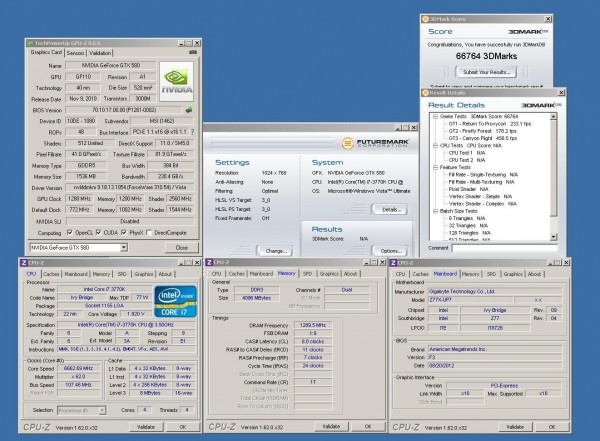Click the GPU-Z screenshot camera icon
The width and height of the screenshot is (600, 441).
pyautogui.click(x=193, y=52)
